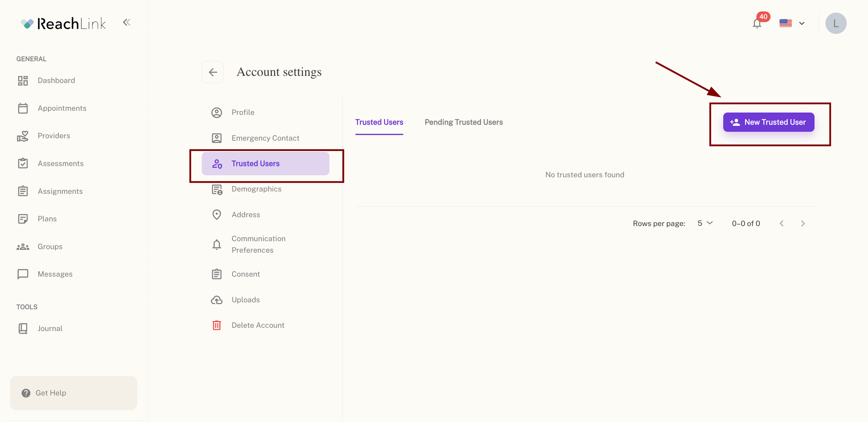Click the Assessments clipboard-check icon

pyautogui.click(x=23, y=163)
